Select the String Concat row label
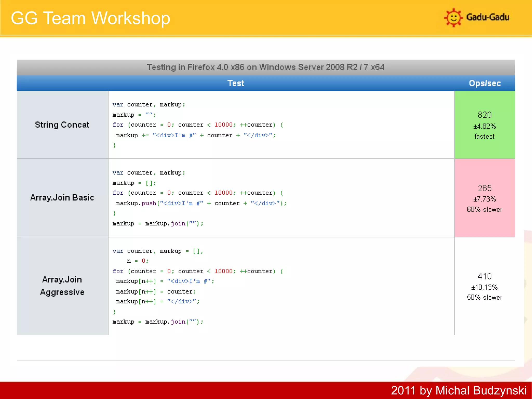The image size is (532, 399). coord(62,125)
